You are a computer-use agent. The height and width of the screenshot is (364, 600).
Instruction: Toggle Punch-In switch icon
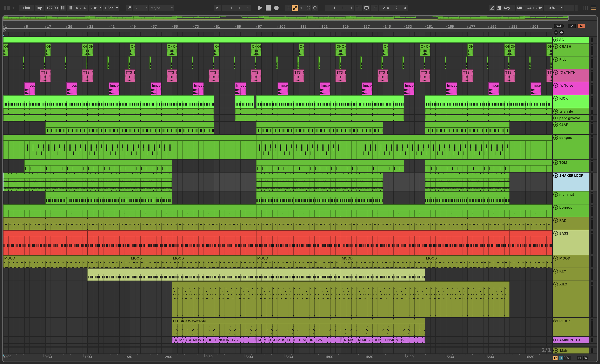pyautogui.click(x=358, y=8)
